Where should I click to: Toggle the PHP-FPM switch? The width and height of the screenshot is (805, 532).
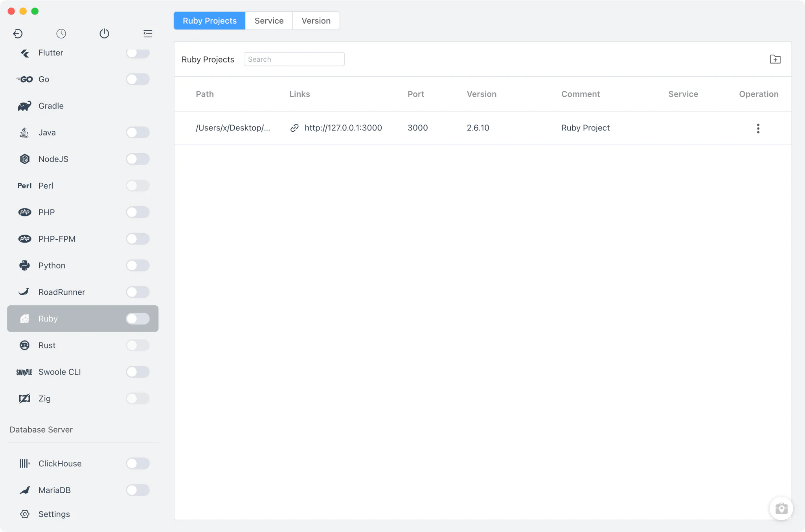point(138,239)
